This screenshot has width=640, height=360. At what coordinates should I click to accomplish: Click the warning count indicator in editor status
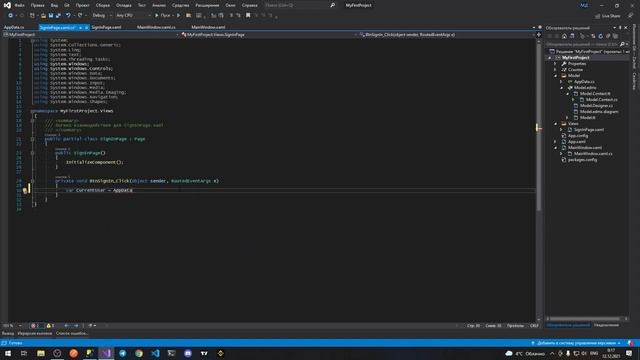(50, 326)
